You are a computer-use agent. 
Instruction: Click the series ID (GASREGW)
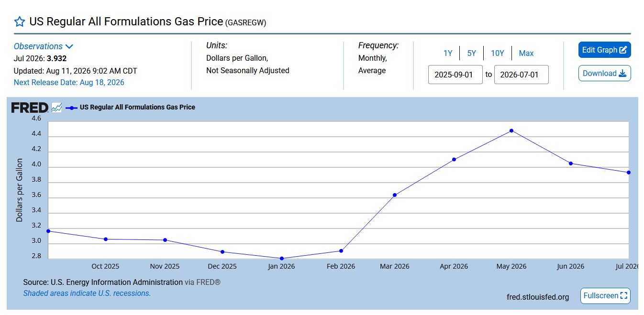click(245, 22)
